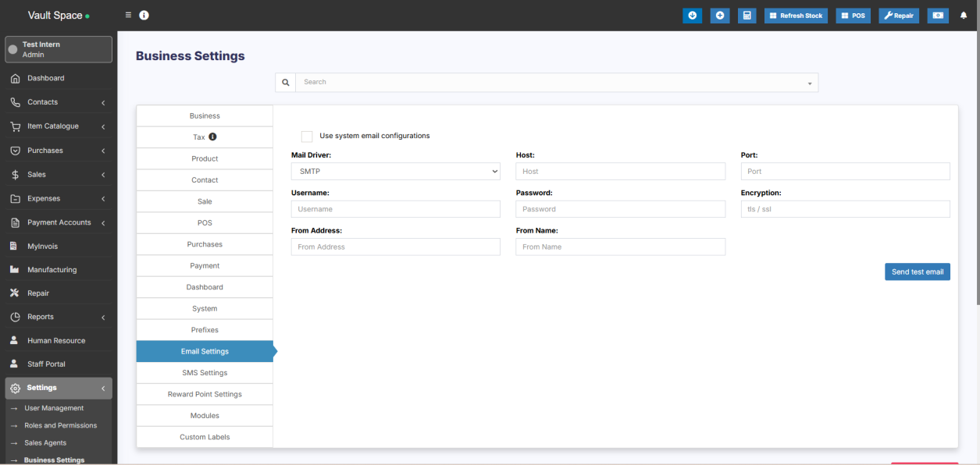Click the Refresh Stock button

(x=796, y=16)
